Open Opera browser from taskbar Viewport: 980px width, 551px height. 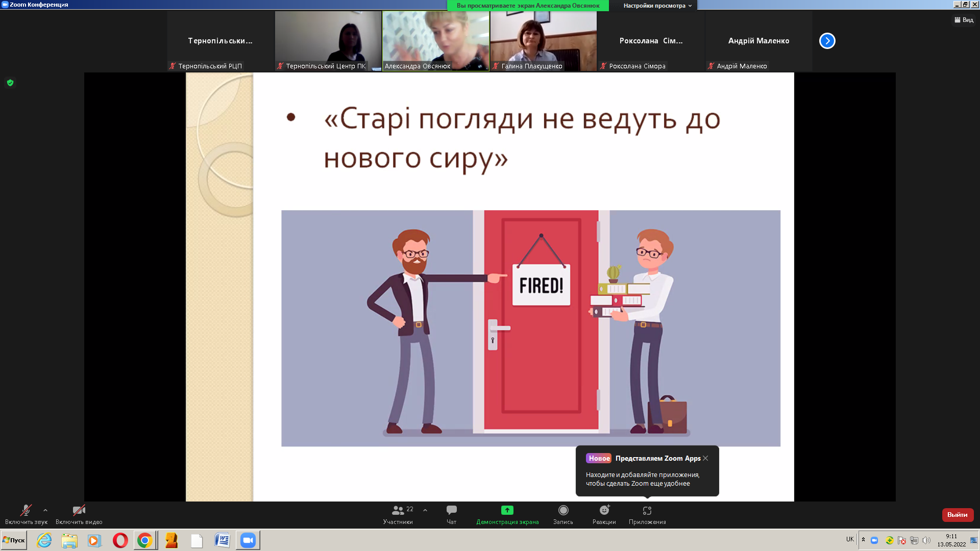point(120,540)
